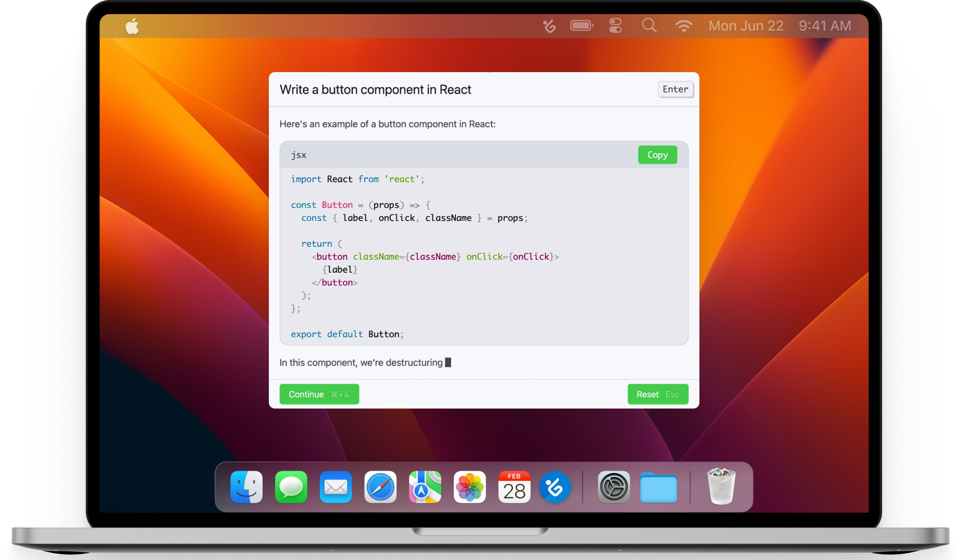961x560 pixels.
Task: Click the Continue button
Action: [x=319, y=394]
